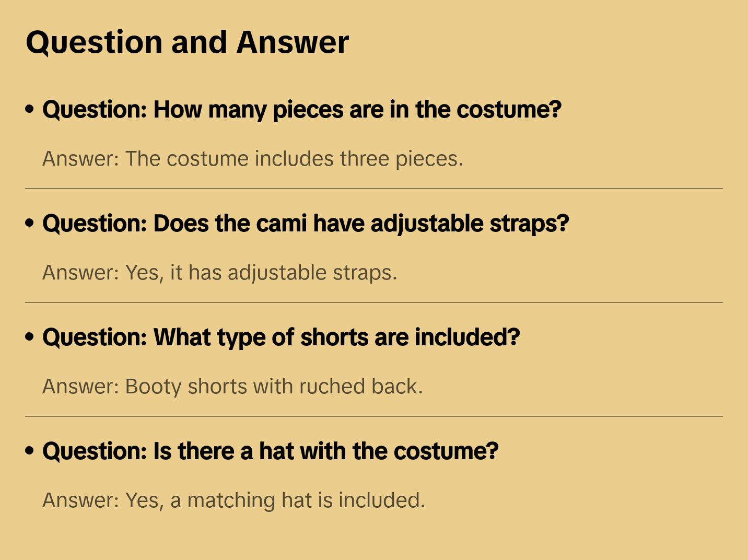The height and width of the screenshot is (560, 748).
Task: Click the word "three" in the first answer
Action: tap(364, 159)
